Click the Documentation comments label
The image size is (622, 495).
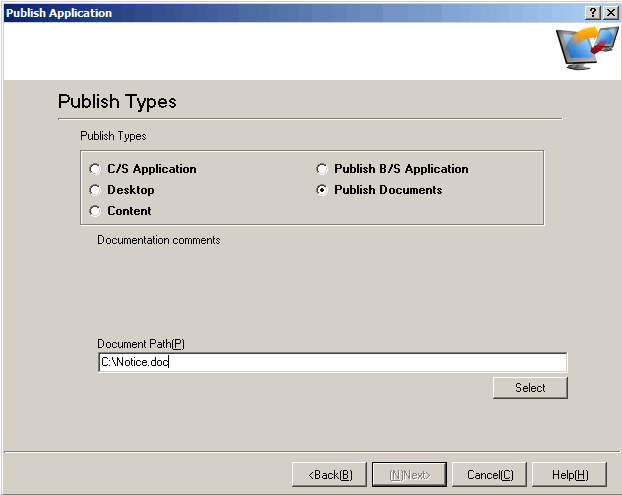tap(158, 240)
